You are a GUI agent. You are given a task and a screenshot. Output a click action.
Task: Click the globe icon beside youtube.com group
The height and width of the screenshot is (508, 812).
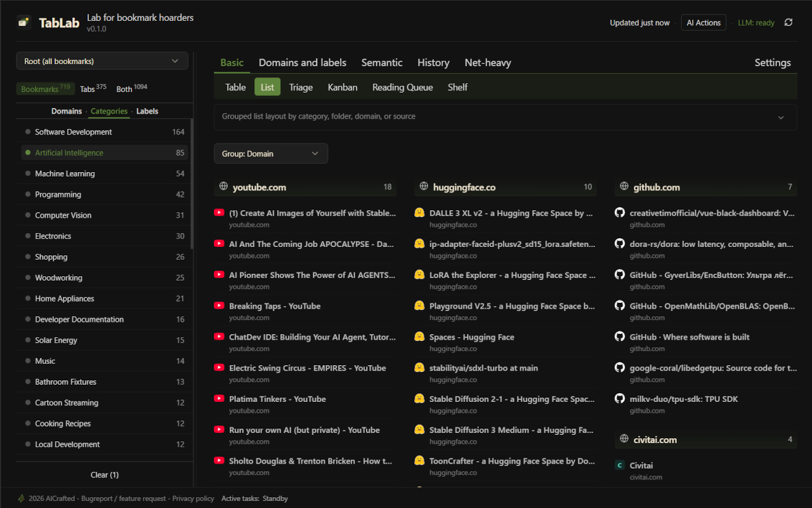click(223, 187)
